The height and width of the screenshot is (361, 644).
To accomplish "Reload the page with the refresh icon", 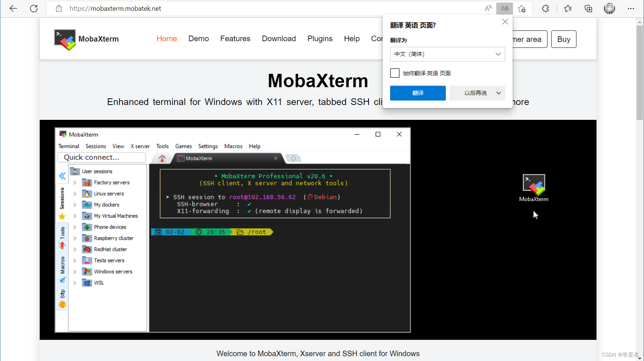I will pos(34,9).
